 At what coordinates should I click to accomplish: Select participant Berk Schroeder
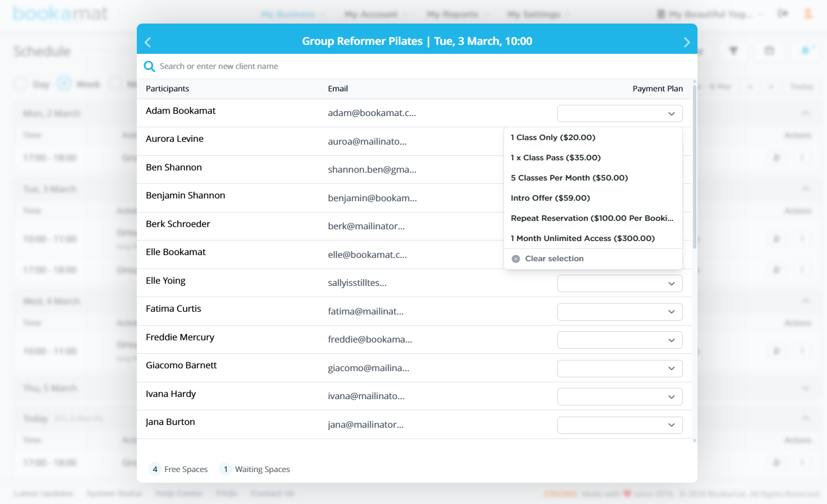coord(178,224)
